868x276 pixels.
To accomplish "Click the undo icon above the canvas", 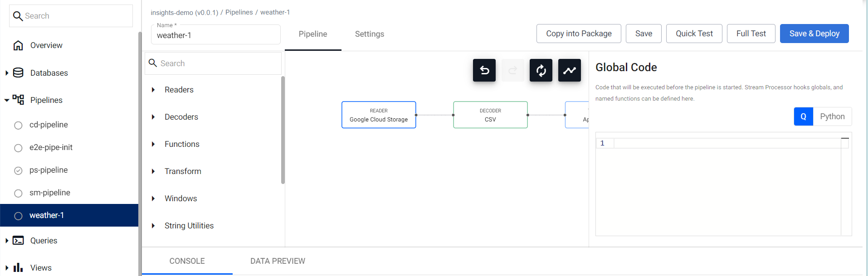I will pos(484,70).
